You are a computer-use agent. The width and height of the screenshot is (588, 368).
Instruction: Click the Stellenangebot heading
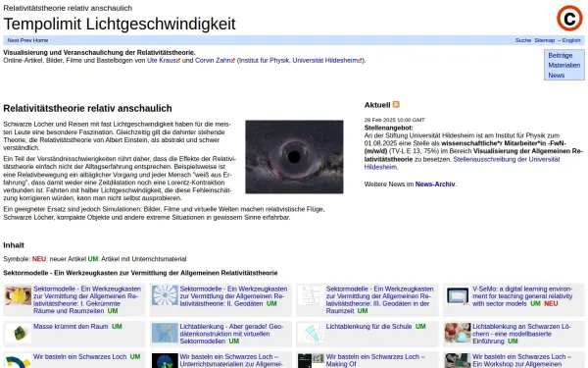click(388, 128)
